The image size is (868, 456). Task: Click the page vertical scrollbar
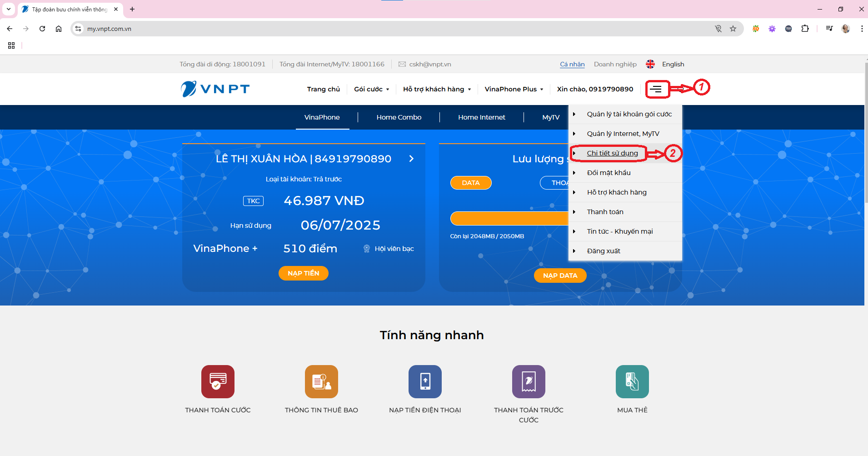click(x=866, y=132)
